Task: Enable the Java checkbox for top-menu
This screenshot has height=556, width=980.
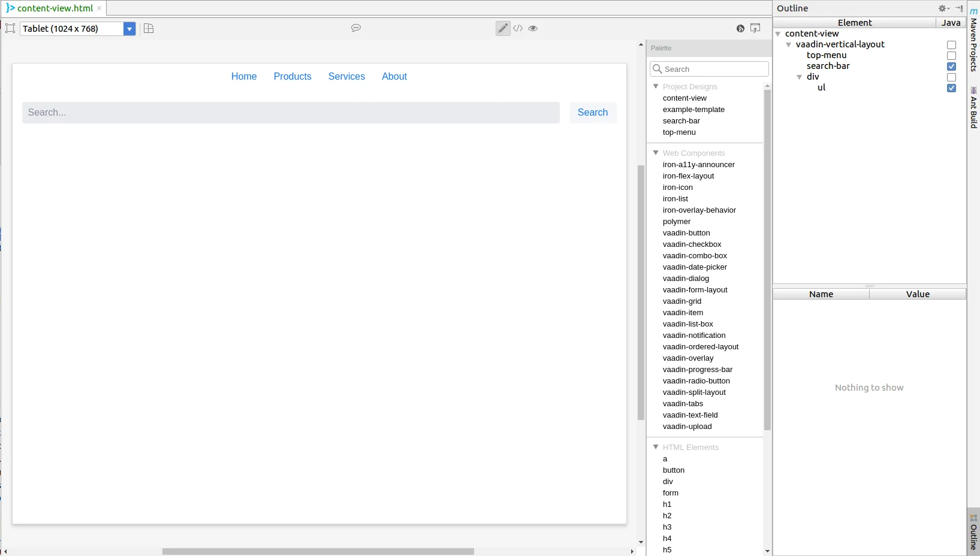Action: 951,56
